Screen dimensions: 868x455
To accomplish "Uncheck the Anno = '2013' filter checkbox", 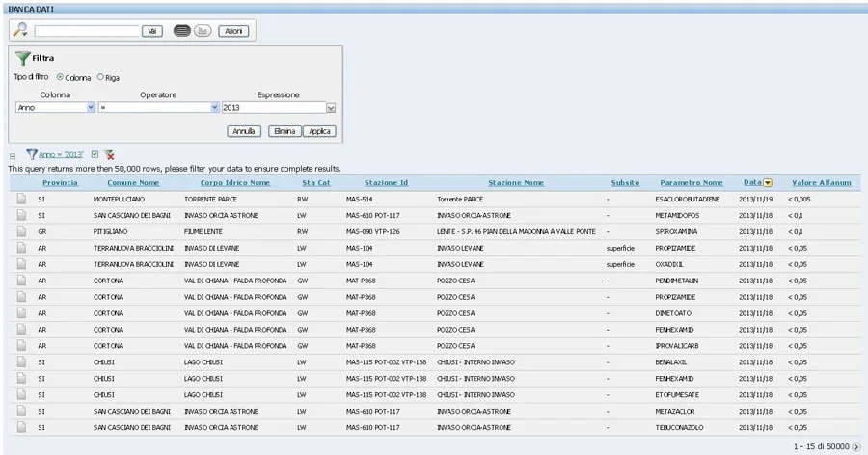I will click(x=95, y=154).
